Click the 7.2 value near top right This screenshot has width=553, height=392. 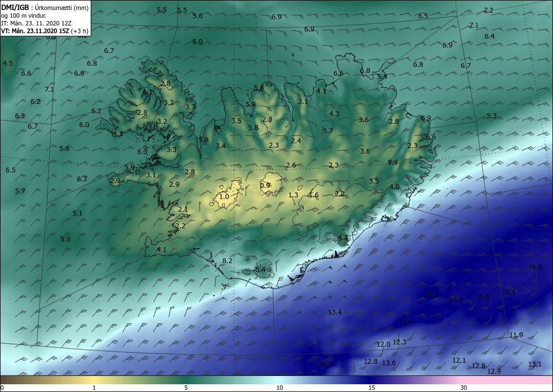488,10
